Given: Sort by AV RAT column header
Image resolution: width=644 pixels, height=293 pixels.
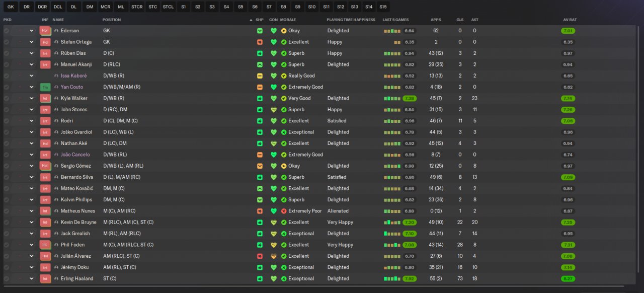Looking at the screenshot, I should 570,20.
